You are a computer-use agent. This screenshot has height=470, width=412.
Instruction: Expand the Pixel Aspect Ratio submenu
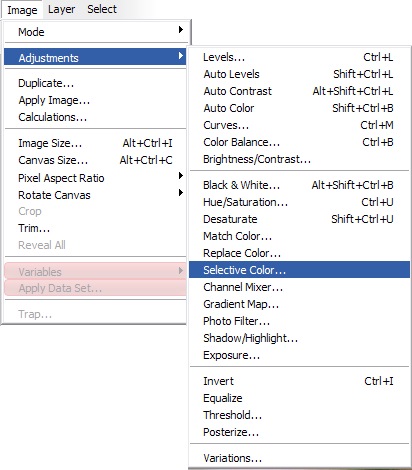pyautogui.click(x=95, y=178)
